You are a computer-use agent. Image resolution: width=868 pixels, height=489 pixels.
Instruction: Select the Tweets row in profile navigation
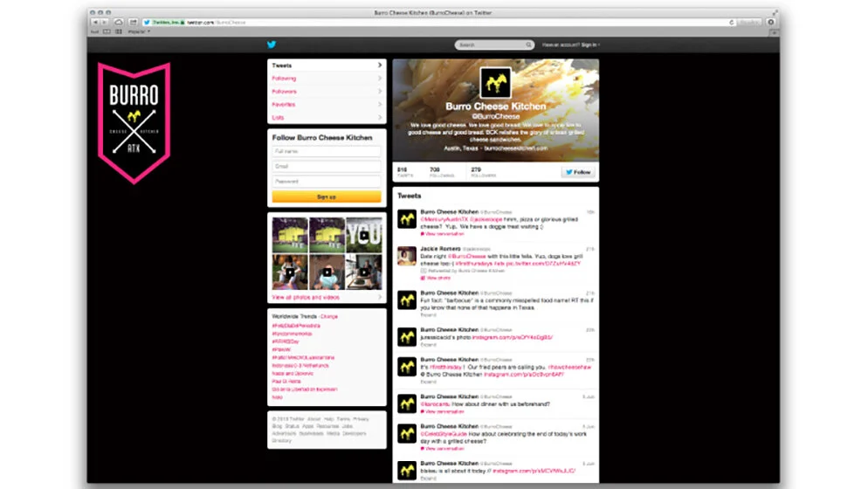tap(327, 65)
